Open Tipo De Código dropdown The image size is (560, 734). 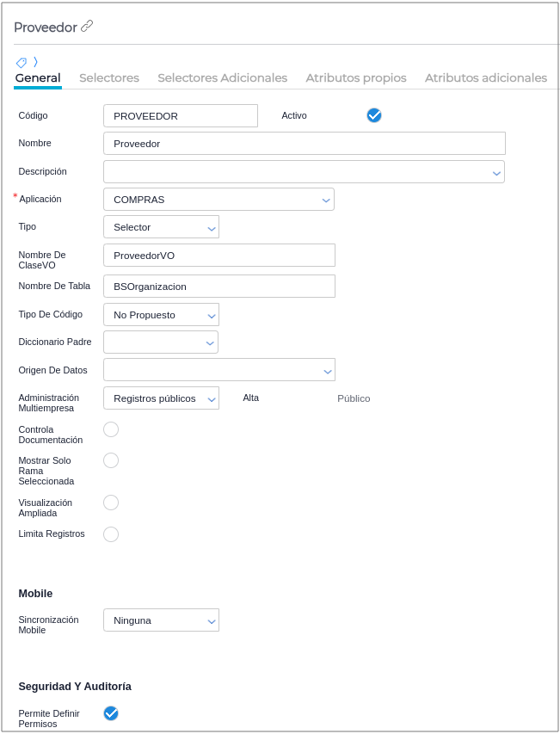(211, 316)
